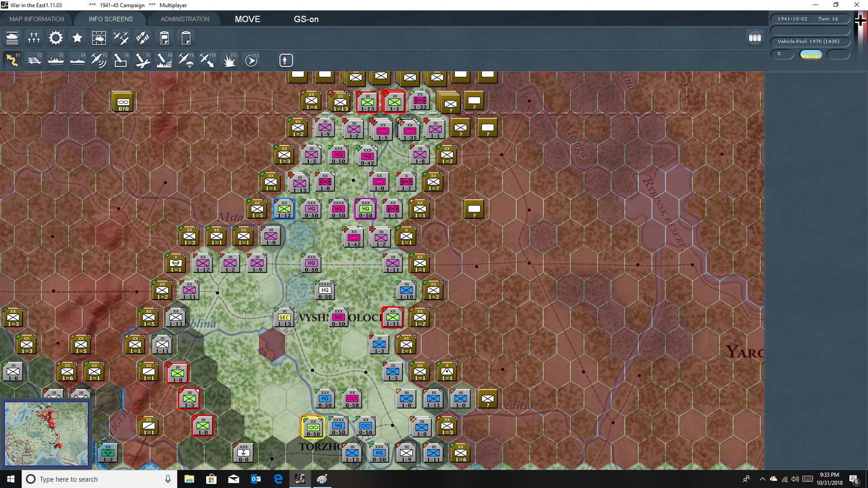Image resolution: width=868 pixels, height=488 pixels.
Task: Choose Ground attack air mission F7 icon
Action: [142, 60]
